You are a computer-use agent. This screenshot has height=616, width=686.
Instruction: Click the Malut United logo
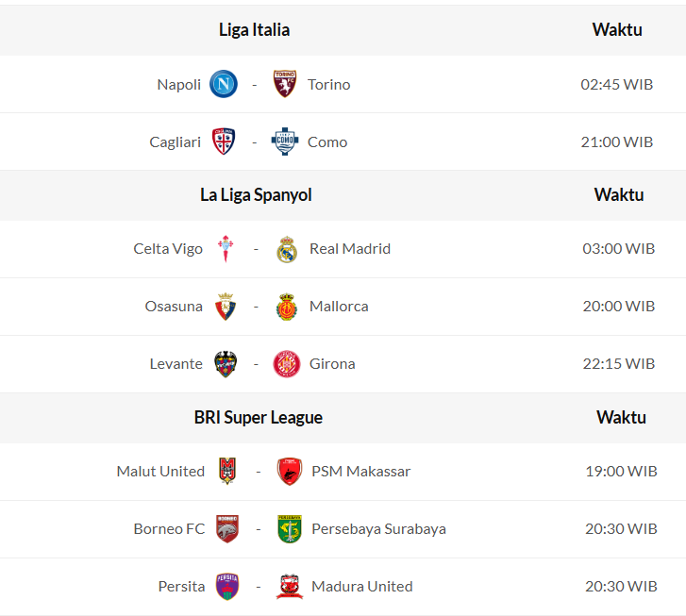point(227,471)
